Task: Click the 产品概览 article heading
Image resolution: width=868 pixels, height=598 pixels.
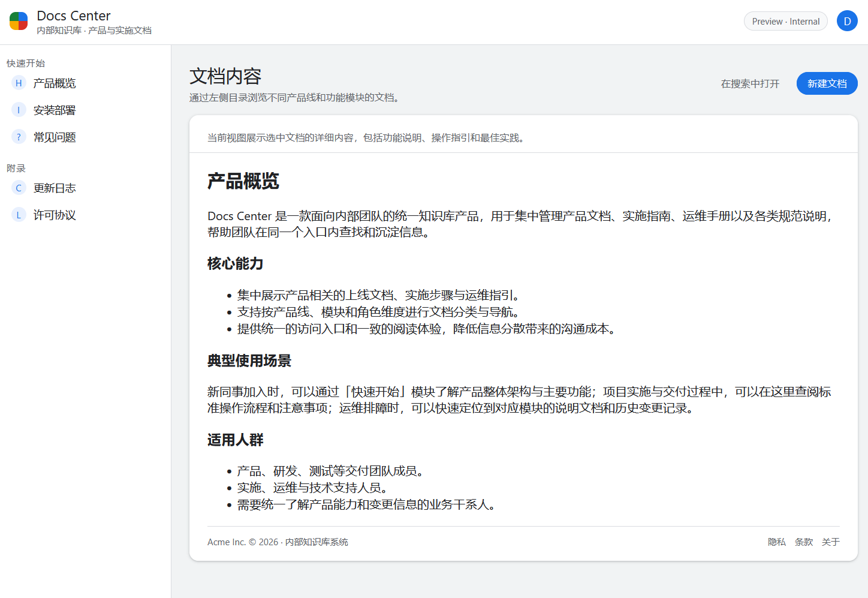Action: tap(243, 181)
